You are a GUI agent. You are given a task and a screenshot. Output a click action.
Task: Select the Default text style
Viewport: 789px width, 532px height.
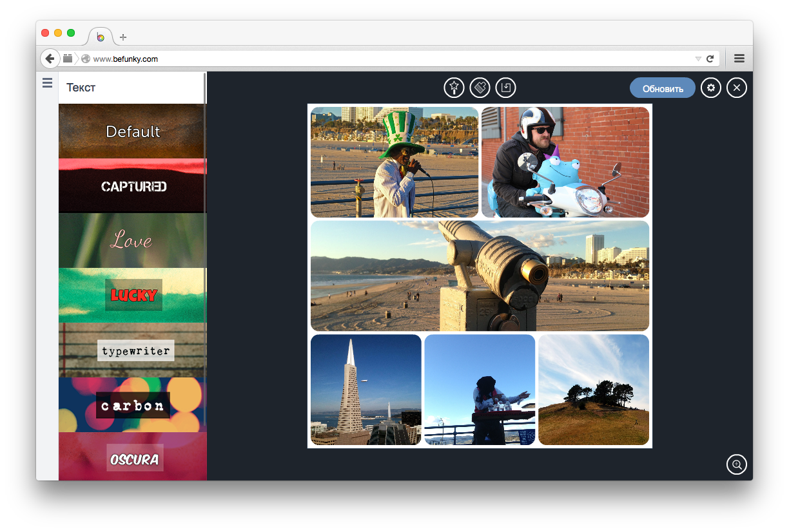pyautogui.click(x=133, y=131)
